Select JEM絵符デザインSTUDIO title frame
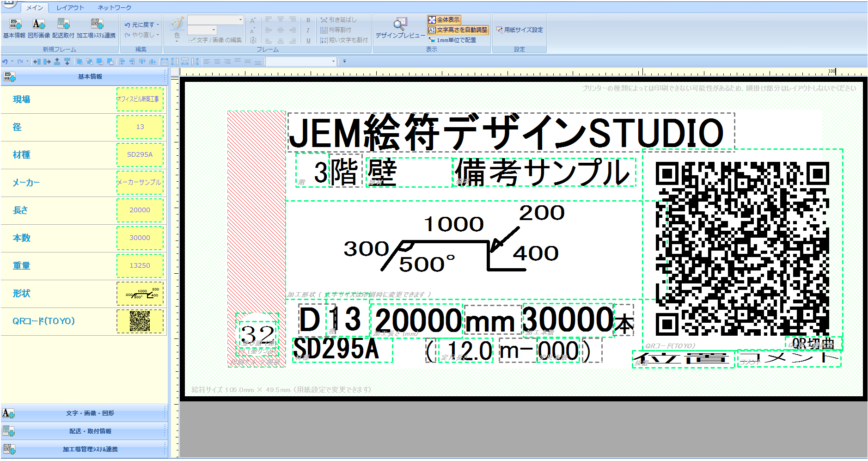Image resolution: width=868 pixels, height=461 pixels. pyautogui.click(x=511, y=132)
